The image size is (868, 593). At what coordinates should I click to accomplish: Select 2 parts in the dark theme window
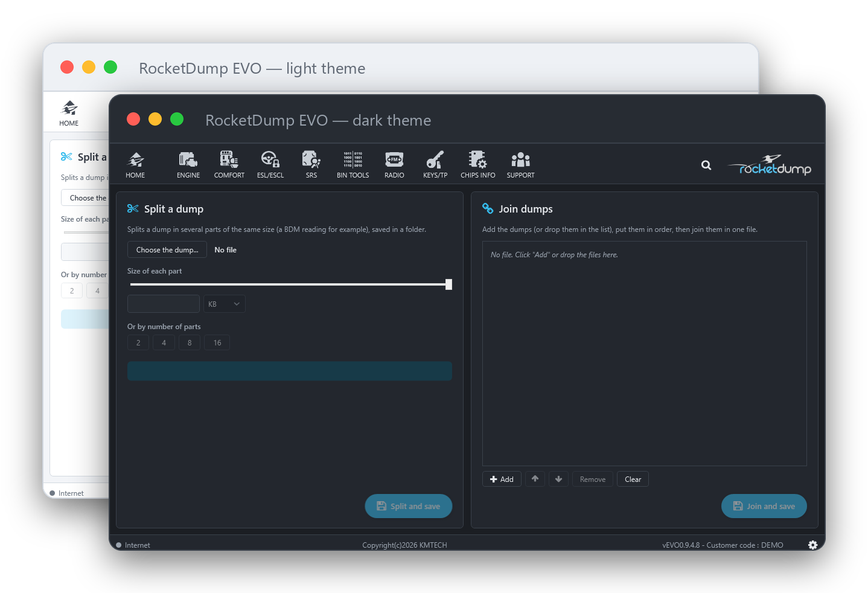[x=138, y=343]
